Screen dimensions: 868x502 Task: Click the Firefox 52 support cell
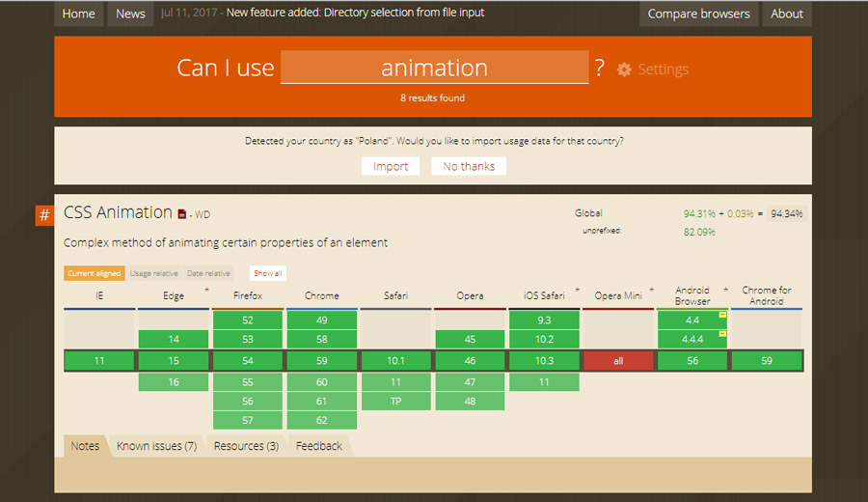tap(248, 321)
